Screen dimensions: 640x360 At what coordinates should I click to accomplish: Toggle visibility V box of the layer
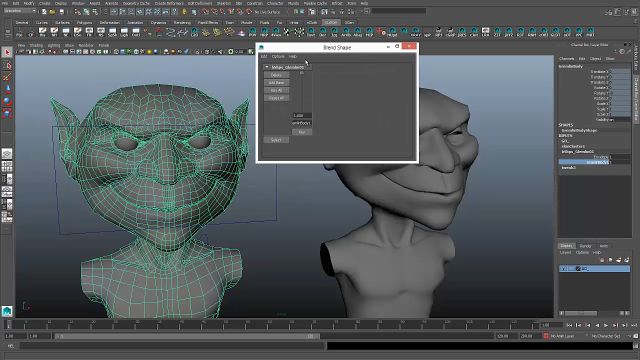pyautogui.click(x=563, y=269)
